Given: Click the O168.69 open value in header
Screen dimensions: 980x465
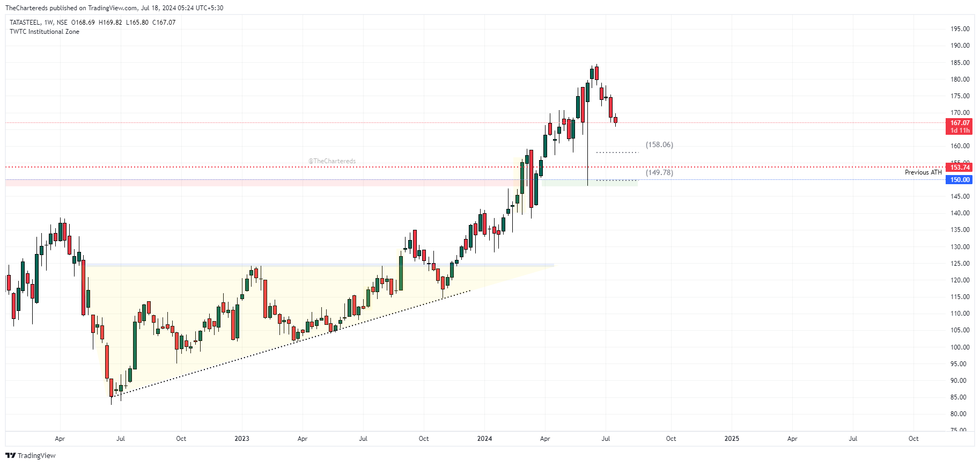Looking at the screenshot, I should (x=83, y=23).
